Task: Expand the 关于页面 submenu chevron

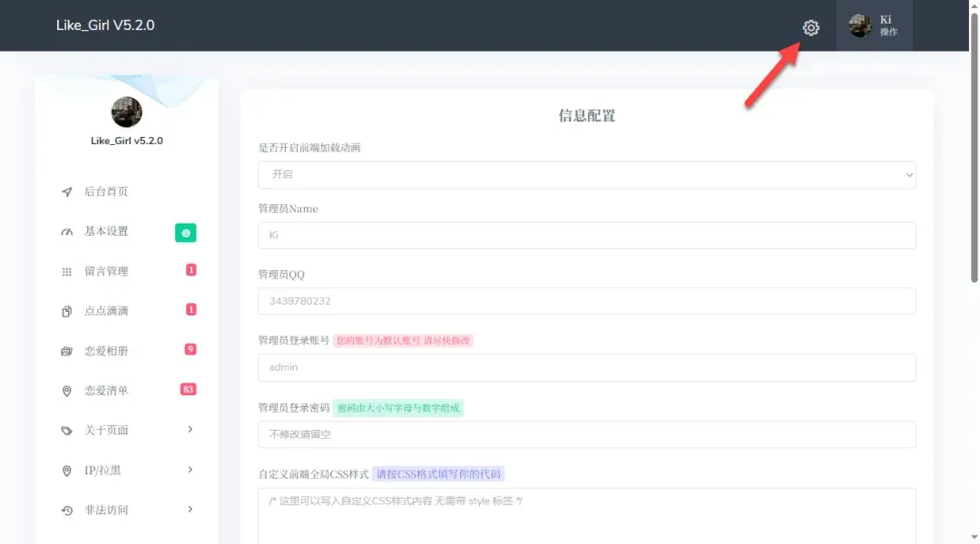Action: pyautogui.click(x=190, y=430)
